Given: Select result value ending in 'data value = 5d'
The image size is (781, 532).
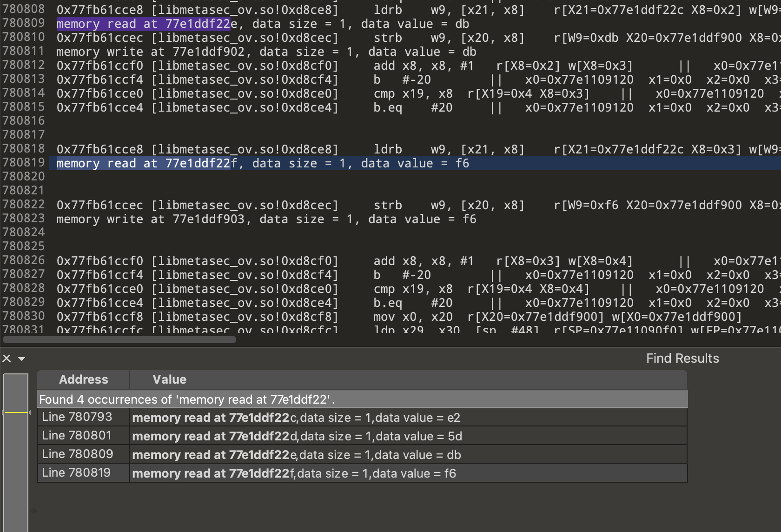Looking at the screenshot, I should [x=297, y=436].
